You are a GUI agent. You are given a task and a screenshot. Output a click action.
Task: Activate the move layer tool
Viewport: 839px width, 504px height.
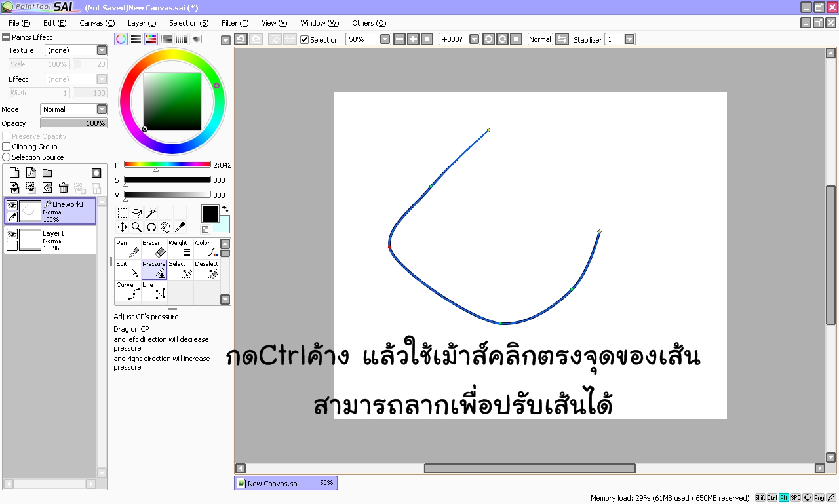(123, 227)
